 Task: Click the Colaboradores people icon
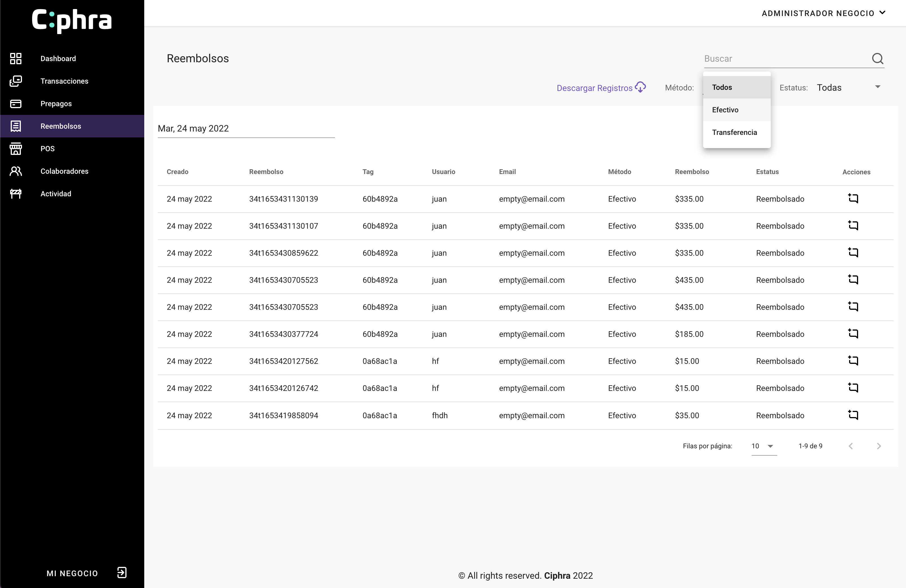(15, 171)
